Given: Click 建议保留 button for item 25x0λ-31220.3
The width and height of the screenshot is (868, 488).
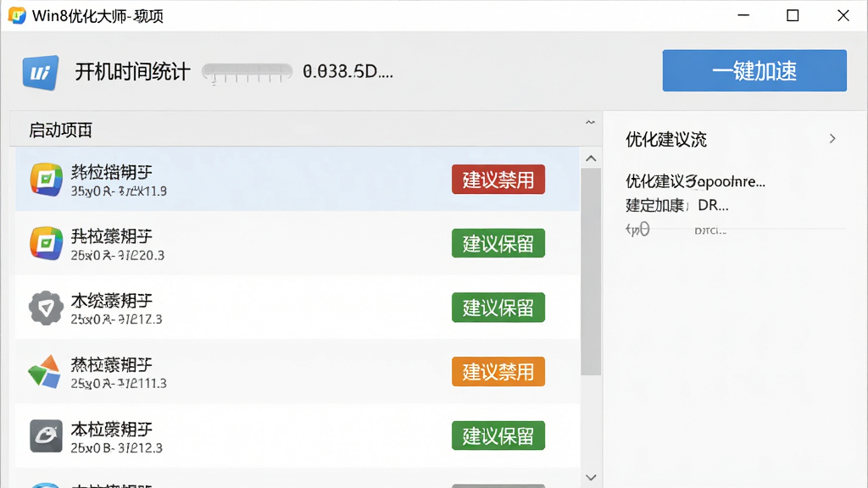Looking at the screenshot, I should [498, 243].
